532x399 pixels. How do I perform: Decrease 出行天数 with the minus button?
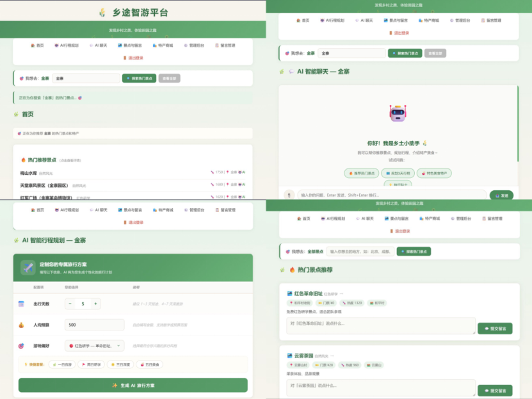70,304
